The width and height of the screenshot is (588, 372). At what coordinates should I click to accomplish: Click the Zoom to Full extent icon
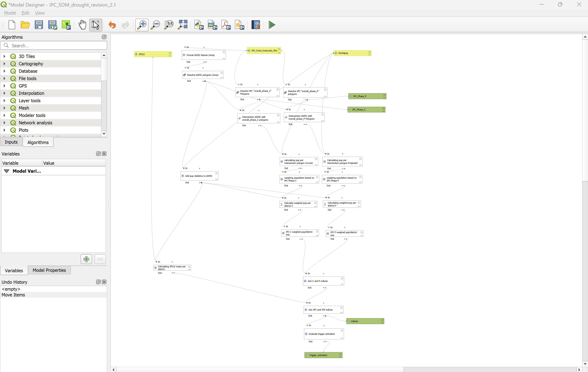click(183, 25)
